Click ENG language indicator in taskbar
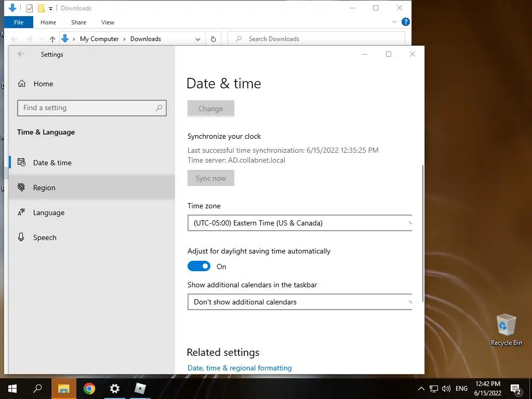The image size is (532, 399). pyautogui.click(x=461, y=389)
